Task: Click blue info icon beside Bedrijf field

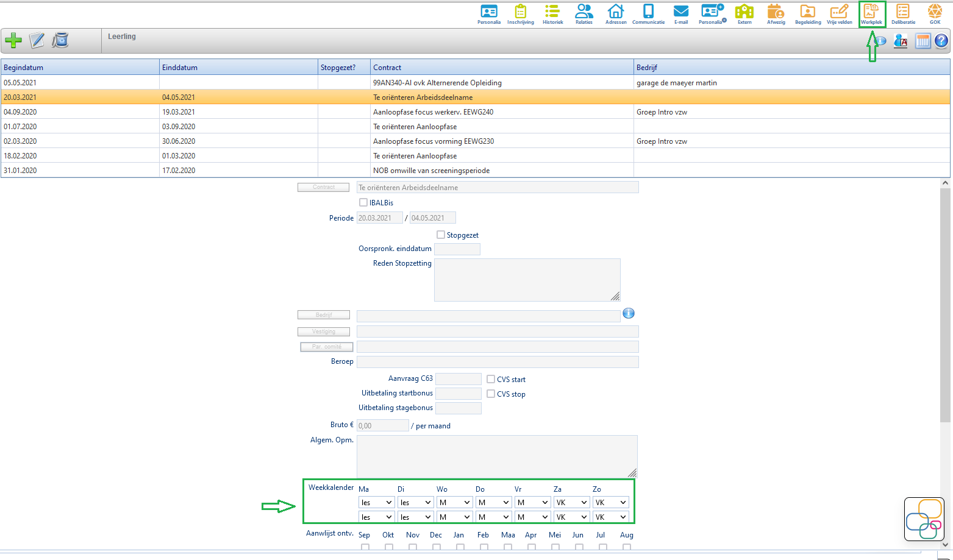Action: tap(629, 313)
